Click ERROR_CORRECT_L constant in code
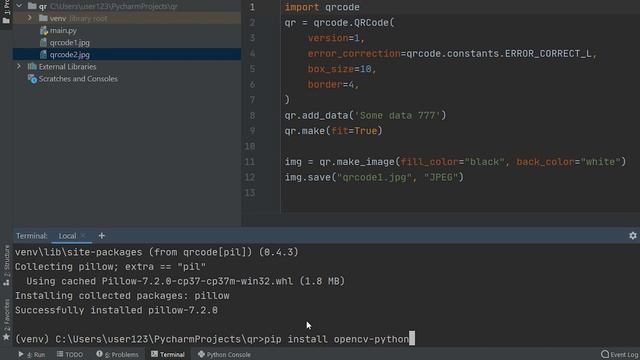The width and height of the screenshot is (640, 360). (548, 53)
